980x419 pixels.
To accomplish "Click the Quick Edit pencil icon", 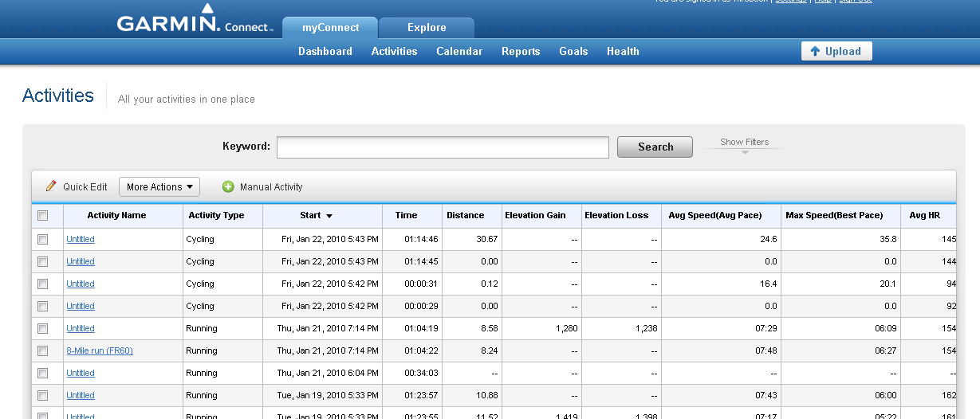I will click(x=51, y=186).
